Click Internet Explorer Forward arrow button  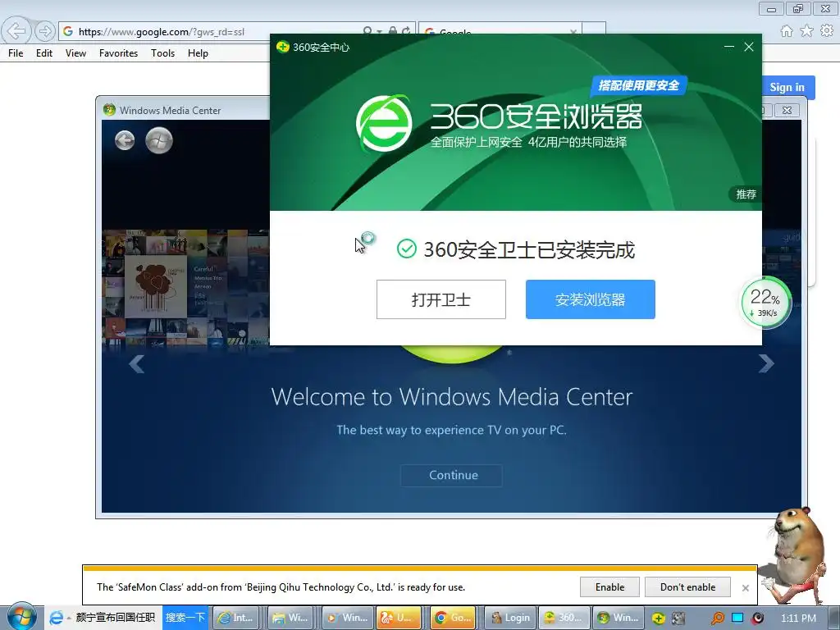tap(45, 31)
